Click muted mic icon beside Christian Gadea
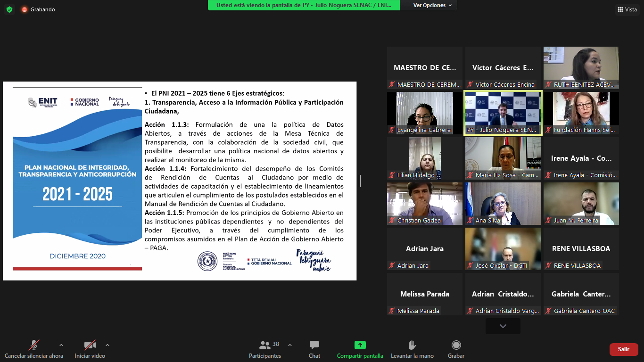 point(392,221)
